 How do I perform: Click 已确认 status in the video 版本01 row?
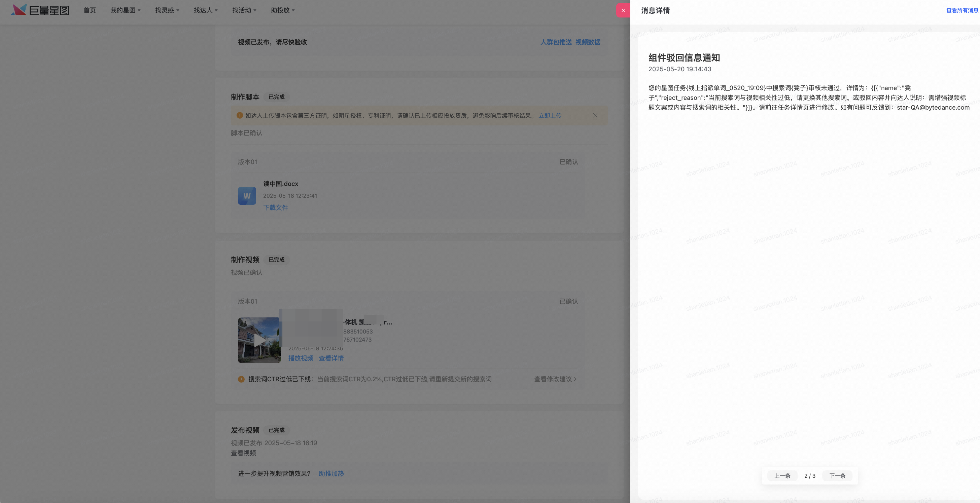click(568, 302)
